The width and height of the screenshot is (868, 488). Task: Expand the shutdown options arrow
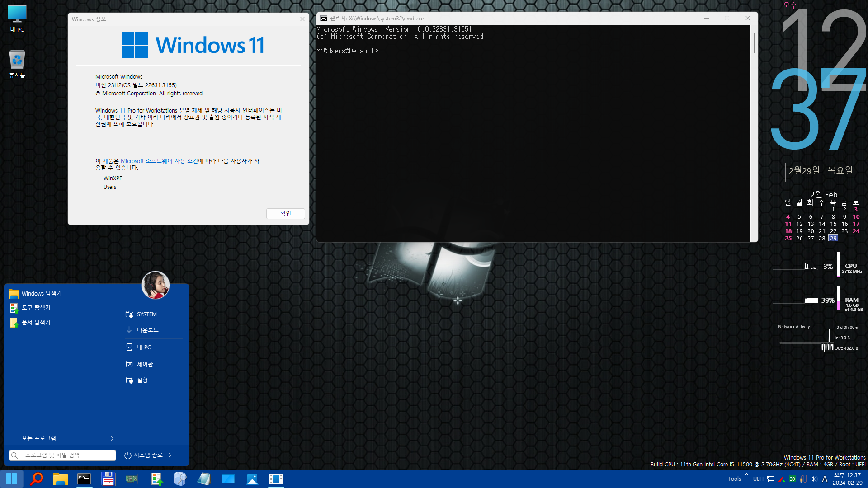click(170, 455)
